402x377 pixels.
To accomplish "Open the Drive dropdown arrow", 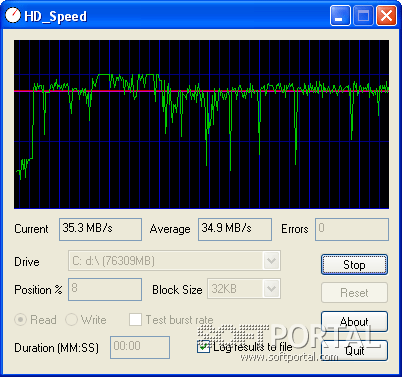I will coord(271,261).
